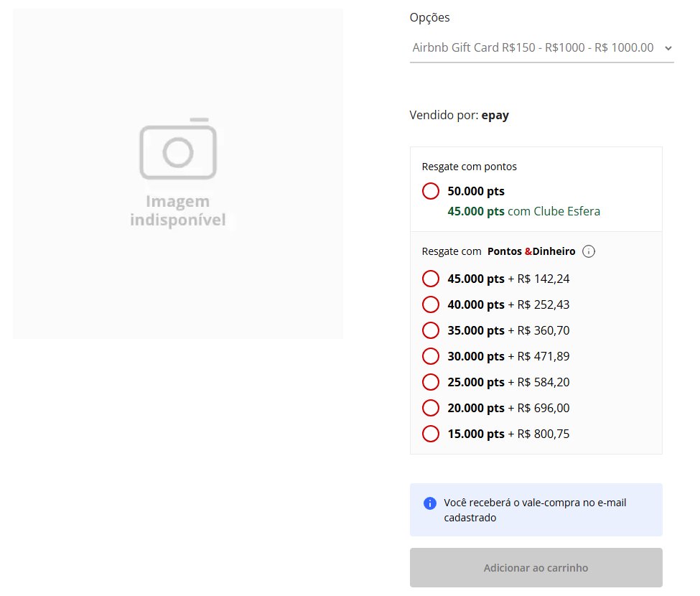Click the Imagem indisponível caption text
This screenshot has height=596, width=700.
point(178,210)
